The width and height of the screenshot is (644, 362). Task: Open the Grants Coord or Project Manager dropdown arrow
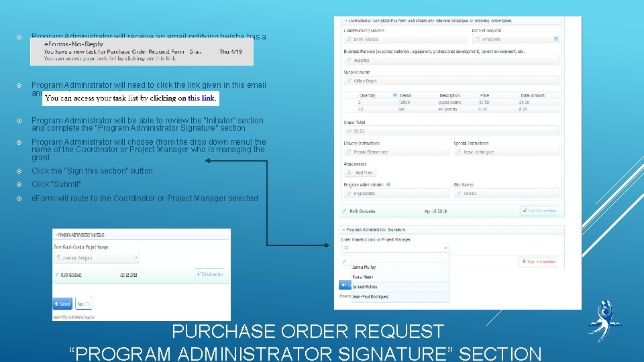[x=445, y=248]
